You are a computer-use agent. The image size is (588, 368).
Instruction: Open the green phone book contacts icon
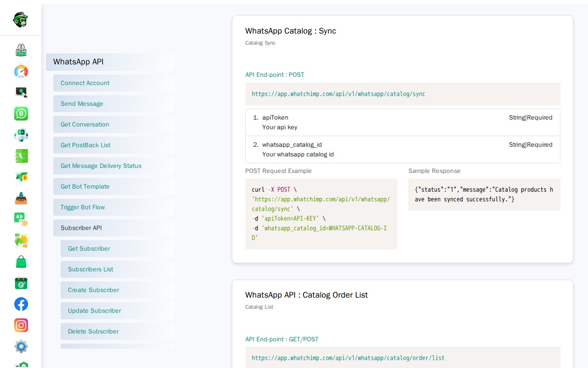tap(21, 156)
